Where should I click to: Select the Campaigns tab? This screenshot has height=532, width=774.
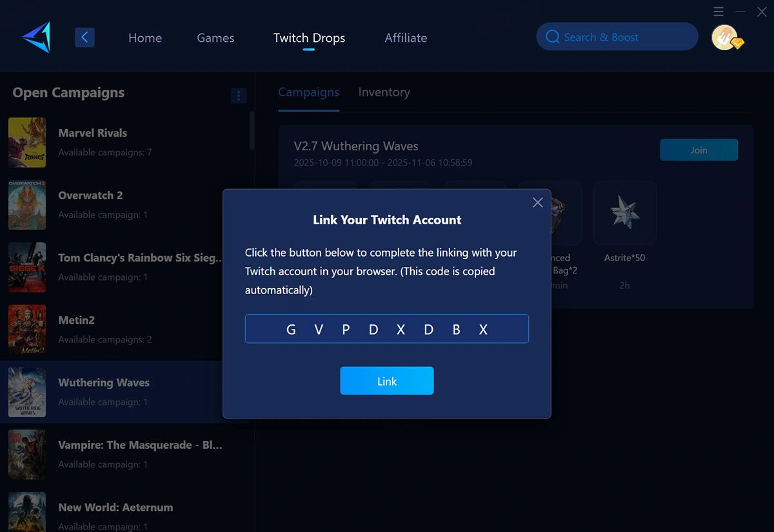pyautogui.click(x=308, y=92)
